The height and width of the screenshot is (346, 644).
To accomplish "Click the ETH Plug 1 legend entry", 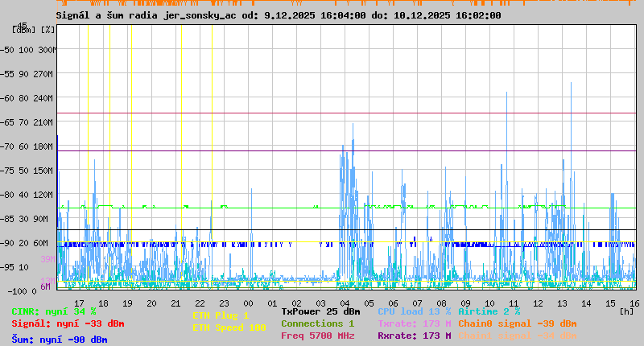I will 221,315.
